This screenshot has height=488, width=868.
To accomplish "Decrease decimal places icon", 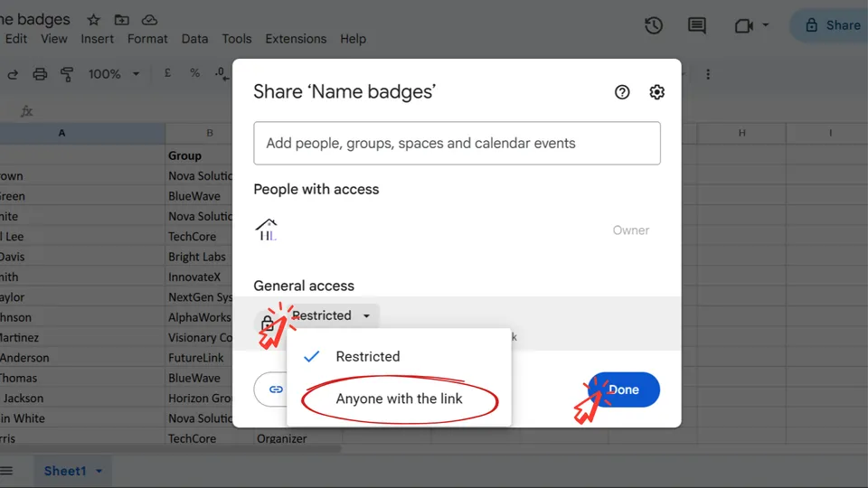I will pos(222,73).
